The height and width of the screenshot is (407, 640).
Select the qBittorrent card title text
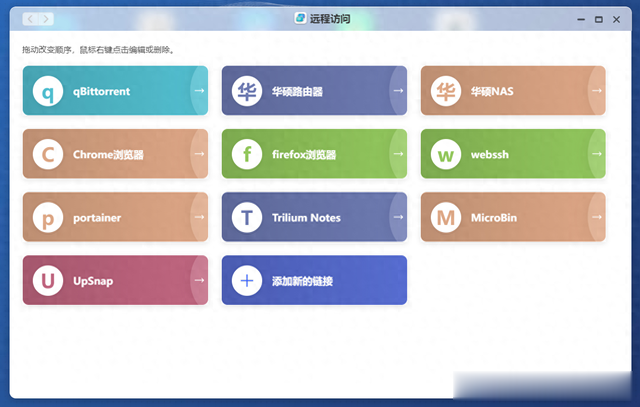pyautogui.click(x=102, y=91)
